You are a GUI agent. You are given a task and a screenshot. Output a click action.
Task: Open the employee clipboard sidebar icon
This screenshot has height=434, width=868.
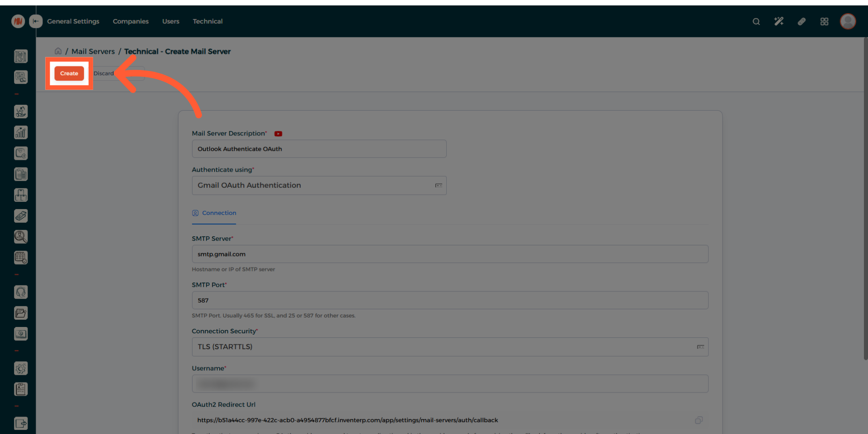[21, 389]
